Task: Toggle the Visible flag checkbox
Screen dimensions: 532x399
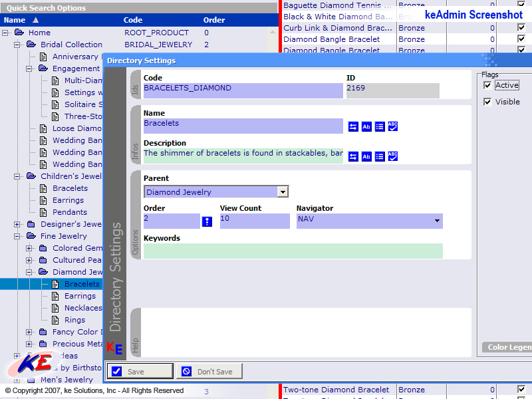Action: coord(488,102)
